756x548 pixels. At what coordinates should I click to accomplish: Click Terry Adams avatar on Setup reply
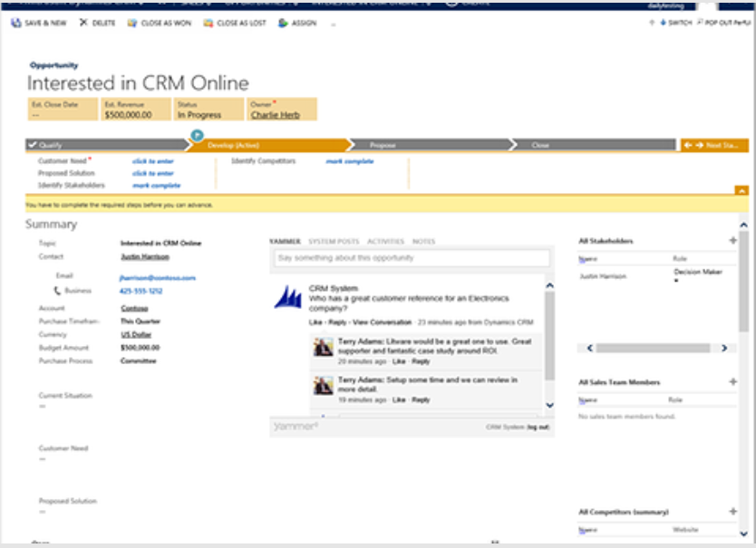323,386
